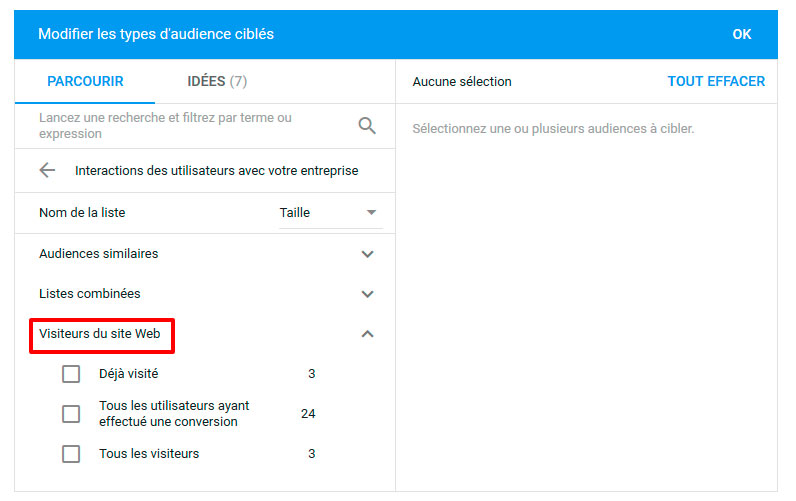The image size is (796, 501).
Task: Expand the Listes combinées chevron
Action: tap(367, 294)
